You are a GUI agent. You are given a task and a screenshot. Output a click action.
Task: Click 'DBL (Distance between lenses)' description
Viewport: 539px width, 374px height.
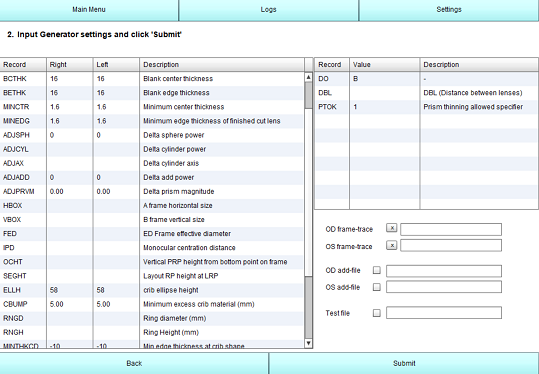point(473,93)
